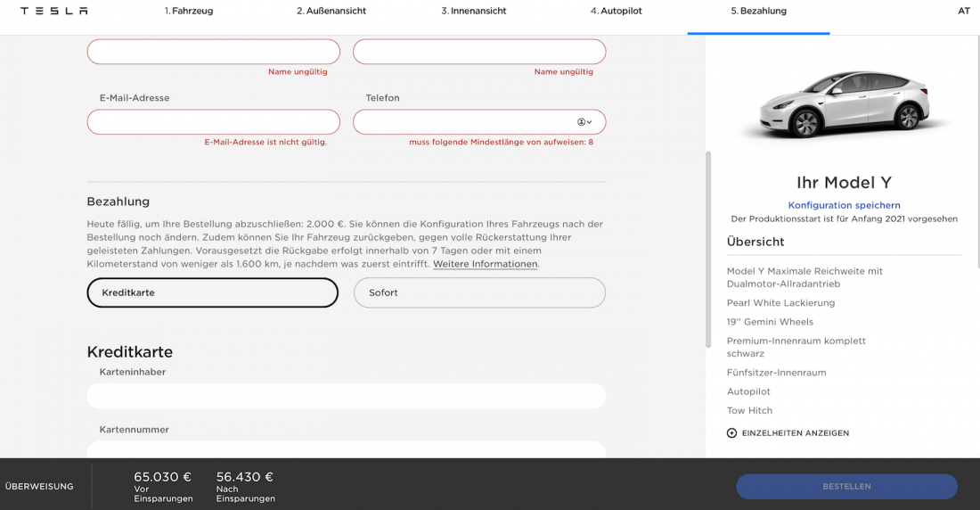
Task: Click the Model Y car image
Action: [x=844, y=104]
